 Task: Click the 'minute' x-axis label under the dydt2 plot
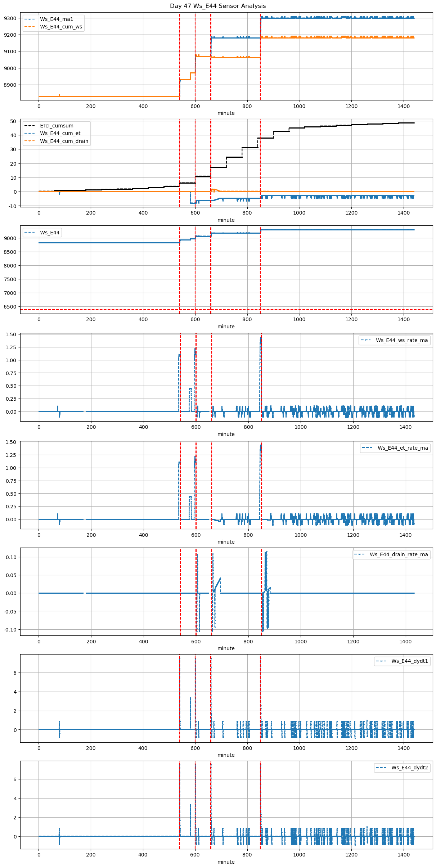pyautogui.click(x=226, y=862)
